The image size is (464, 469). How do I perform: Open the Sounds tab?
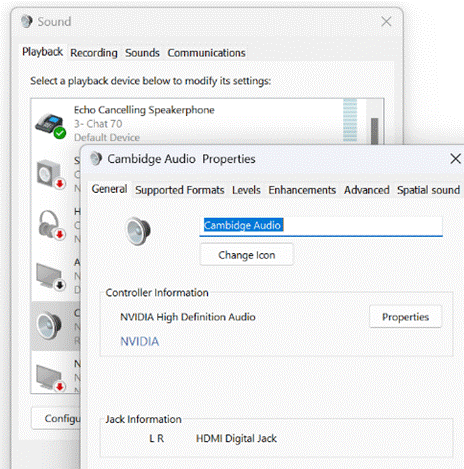tap(142, 53)
